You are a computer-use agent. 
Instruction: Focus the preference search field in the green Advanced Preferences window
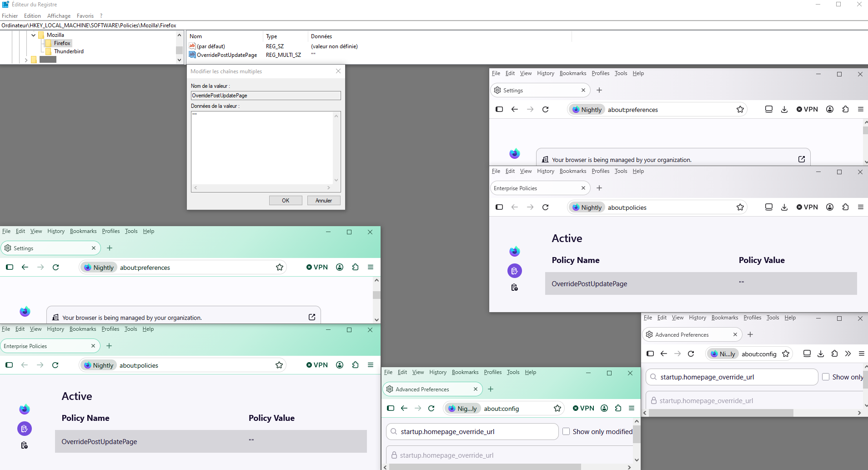pyautogui.click(x=472, y=431)
